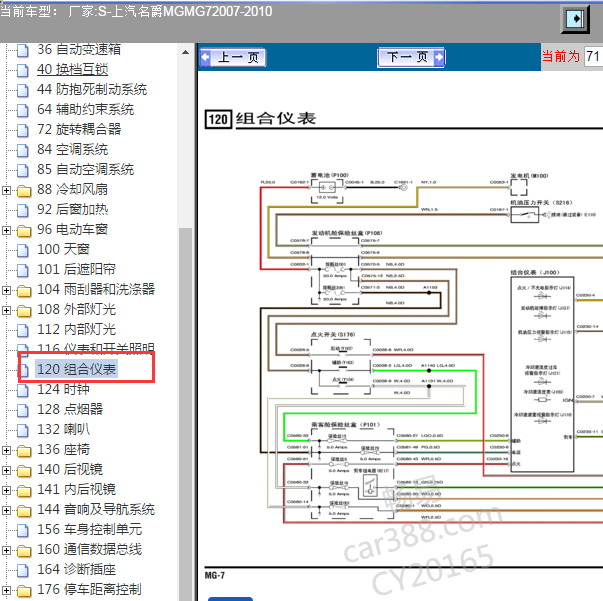Select 100 天窗 in tree
The image size is (603, 601).
click(x=63, y=249)
